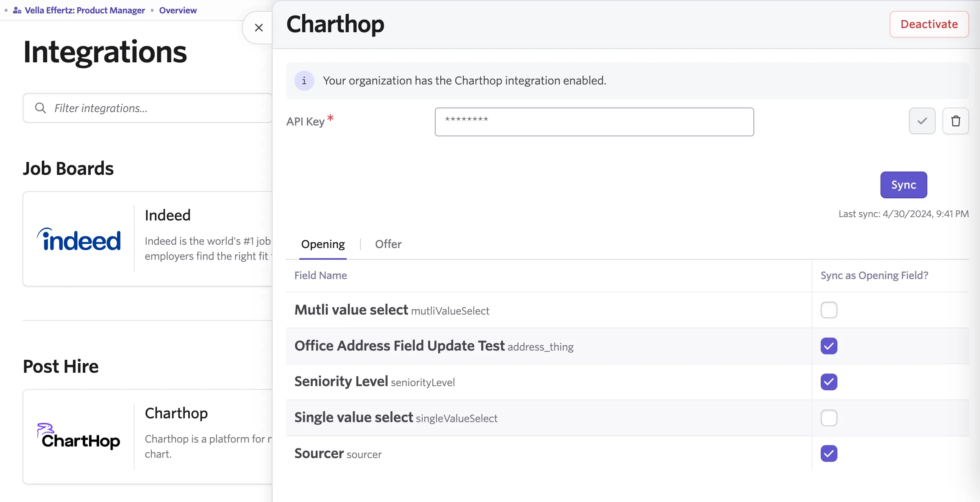Viewport: 980px width, 502px height.
Task: Open the ChartHop integration card logo
Action: click(x=79, y=437)
